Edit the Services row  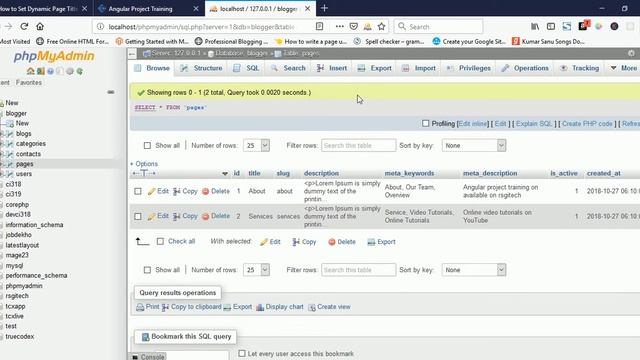tap(158, 216)
